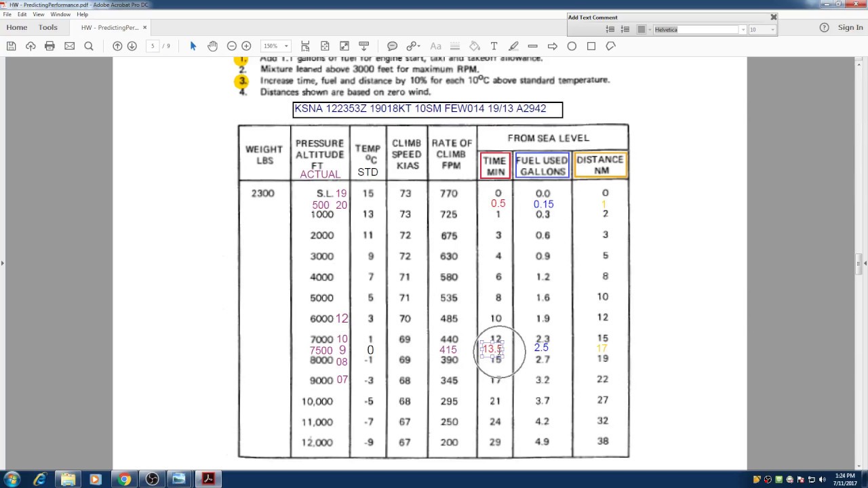Screen dimensions: 868x488
Task: Zoom out with minus icon
Action: click(232, 46)
